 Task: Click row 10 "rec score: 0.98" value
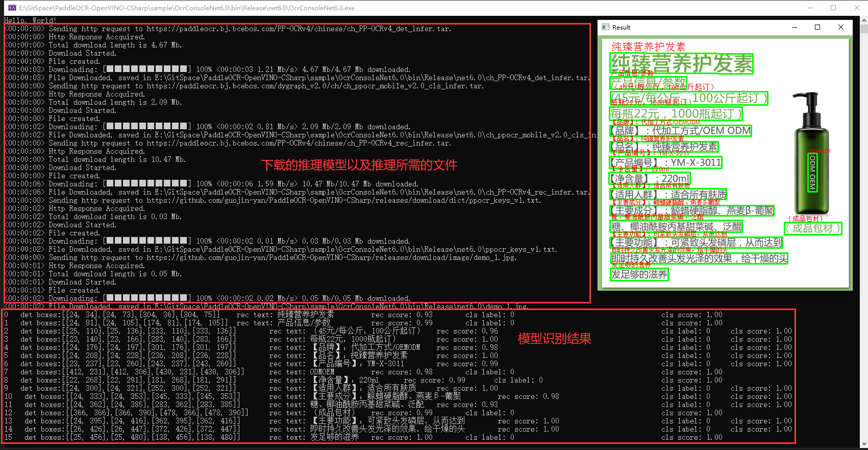point(529,396)
